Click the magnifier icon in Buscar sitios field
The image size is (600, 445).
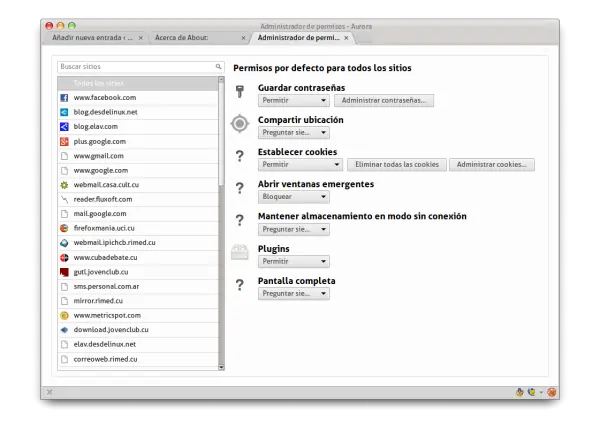pyautogui.click(x=218, y=67)
